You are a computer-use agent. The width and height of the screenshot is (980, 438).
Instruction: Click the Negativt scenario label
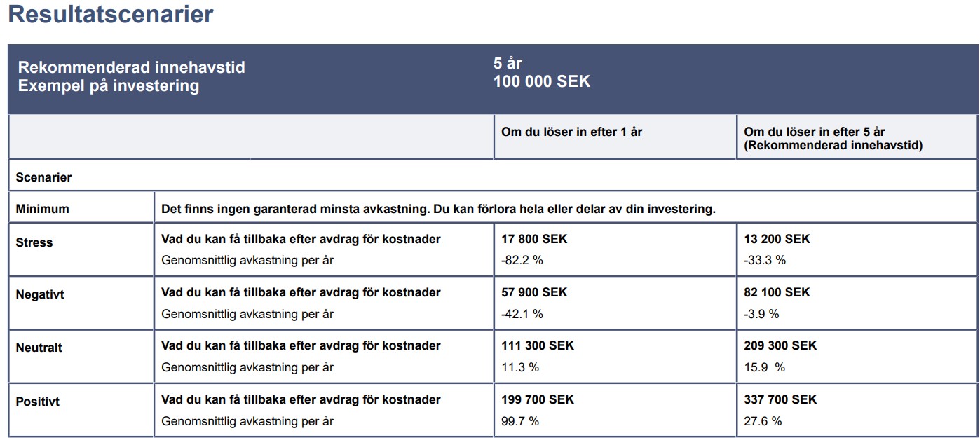[x=40, y=295]
